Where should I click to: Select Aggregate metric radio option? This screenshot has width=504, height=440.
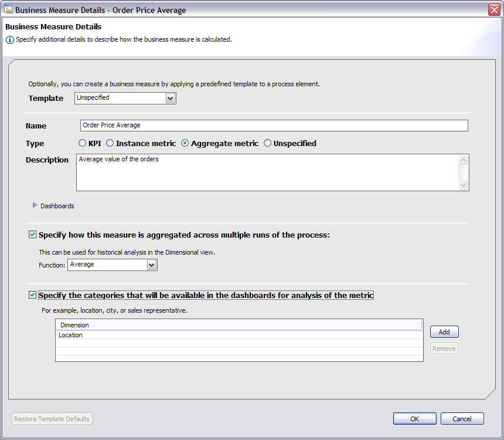tap(185, 143)
